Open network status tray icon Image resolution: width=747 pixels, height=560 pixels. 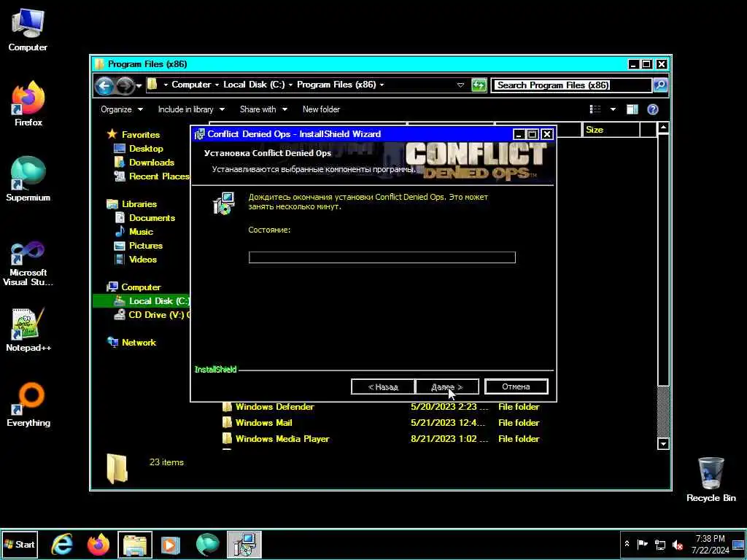click(659, 544)
